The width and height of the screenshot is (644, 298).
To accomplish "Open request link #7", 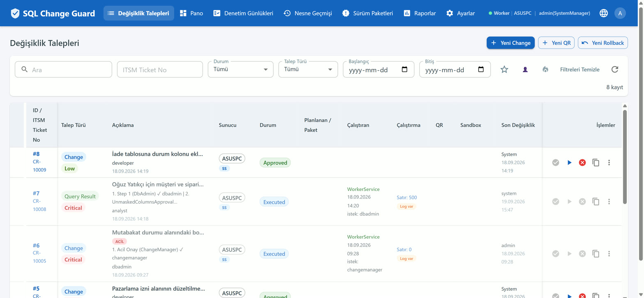I will pos(36,193).
